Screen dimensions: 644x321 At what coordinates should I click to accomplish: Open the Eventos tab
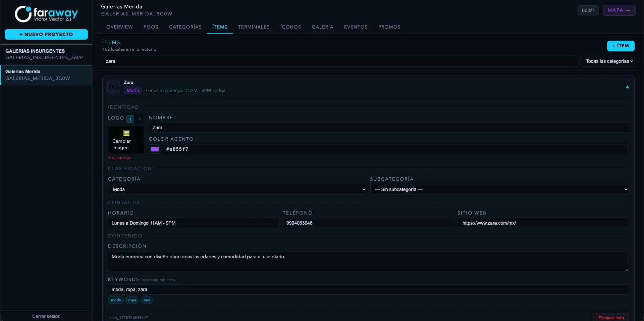[x=356, y=27]
